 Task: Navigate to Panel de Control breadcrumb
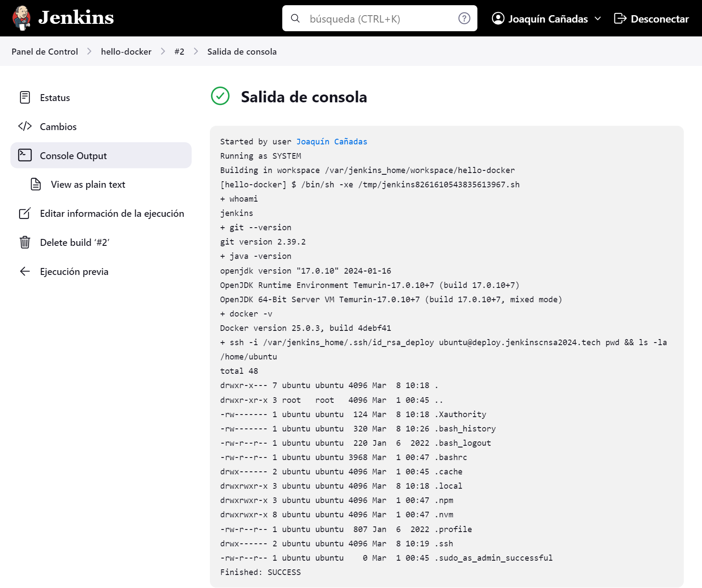pyautogui.click(x=44, y=51)
